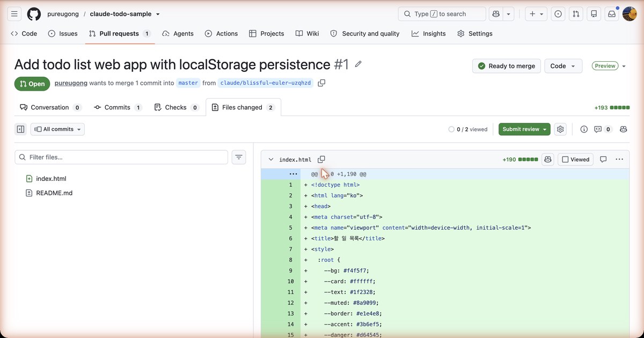Image resolution: width=644 pixels, height=338 pixels.
Task: Select README.md in file tree
Action: [54, 193]
